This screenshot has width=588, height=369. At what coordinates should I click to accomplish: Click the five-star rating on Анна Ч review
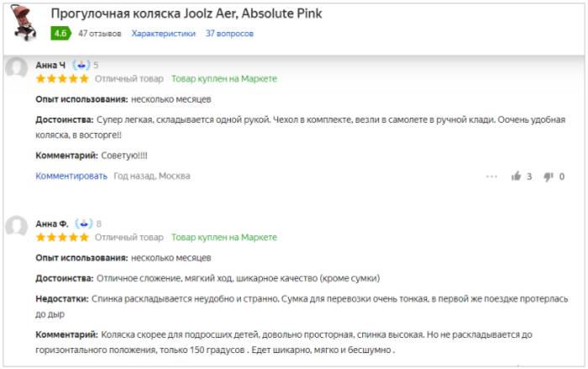click(x=61, y=78)
